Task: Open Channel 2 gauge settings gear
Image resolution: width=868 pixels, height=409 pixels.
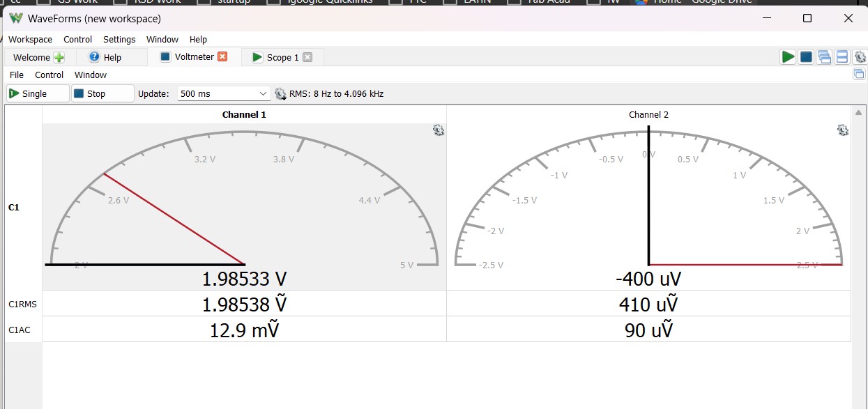Action: (843, 130)
